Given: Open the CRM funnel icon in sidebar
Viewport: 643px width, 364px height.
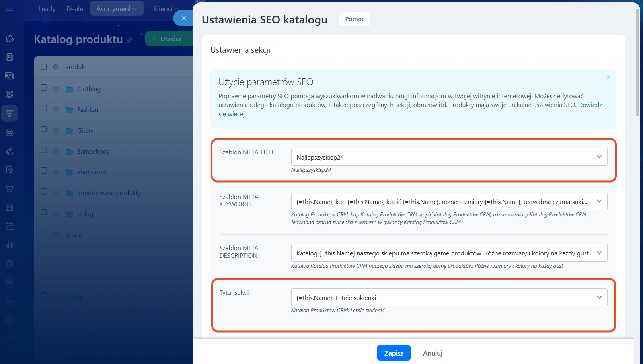Looking at the screenshot, I should tap(10, 114).
